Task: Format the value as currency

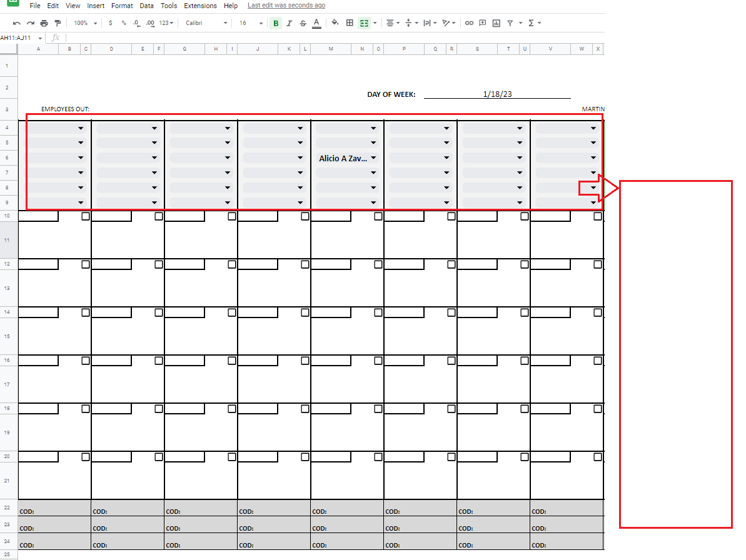Action: [x=110, y=22]
